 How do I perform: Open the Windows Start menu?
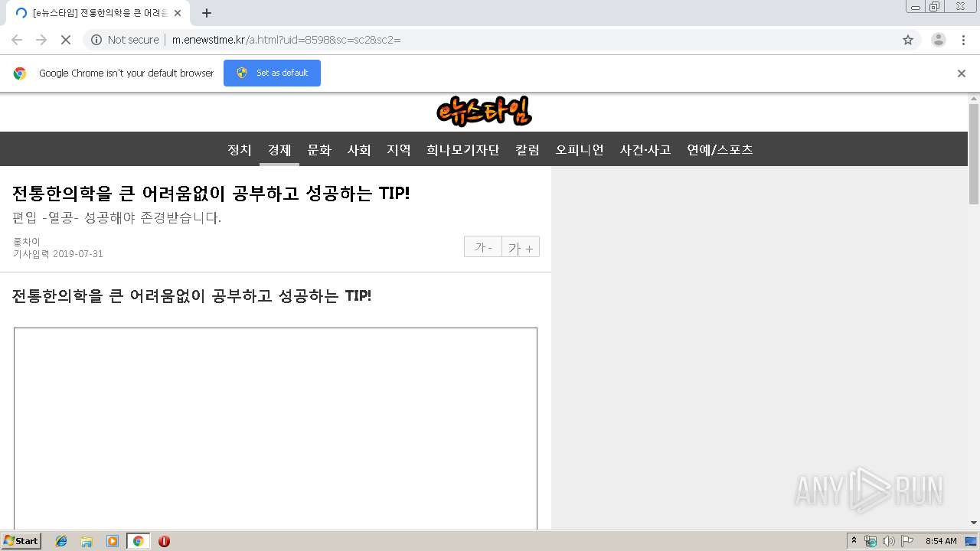pyautogui.click(x=21, y=541)
